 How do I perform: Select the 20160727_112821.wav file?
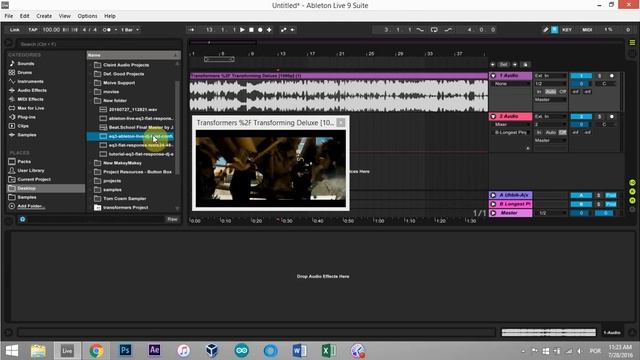click(x=133, y=110)
